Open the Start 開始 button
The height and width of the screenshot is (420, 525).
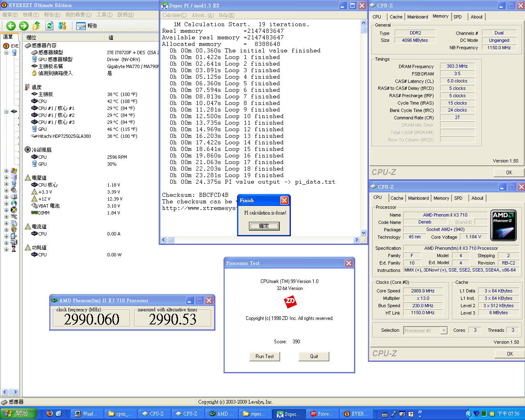coord(18,414)
